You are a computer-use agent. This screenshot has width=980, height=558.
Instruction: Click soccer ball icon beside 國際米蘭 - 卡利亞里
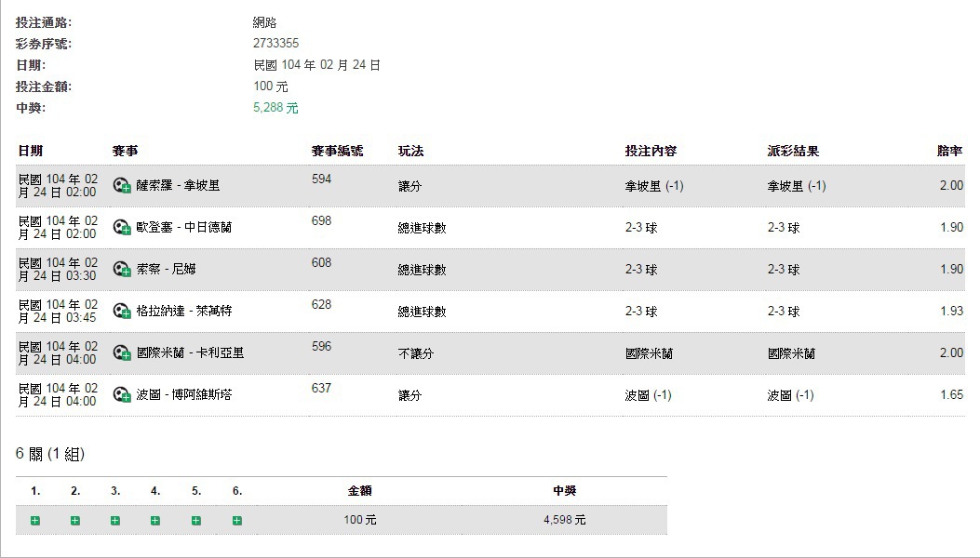(122, 353)
